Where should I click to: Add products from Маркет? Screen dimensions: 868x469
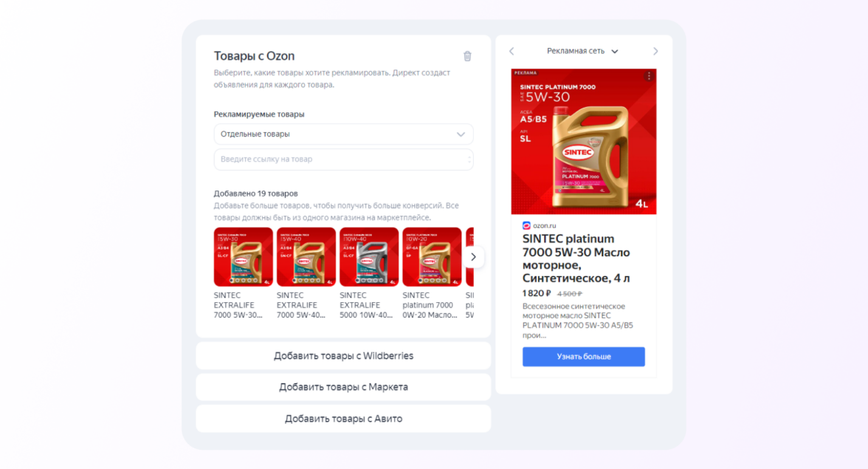[343, 387]
